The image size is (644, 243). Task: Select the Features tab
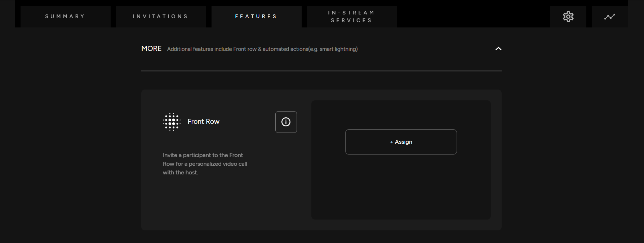pos(256,16)
